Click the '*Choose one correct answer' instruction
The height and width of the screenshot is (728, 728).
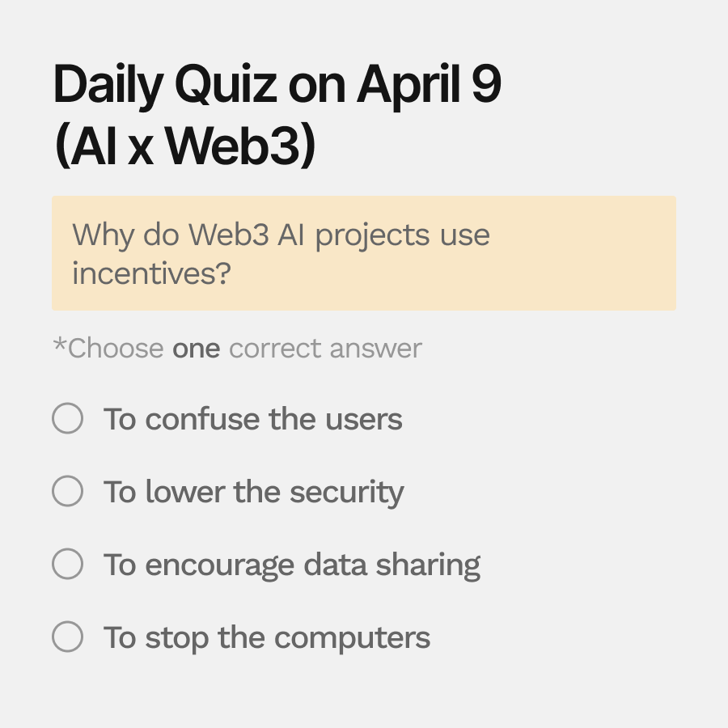[238, 348]
